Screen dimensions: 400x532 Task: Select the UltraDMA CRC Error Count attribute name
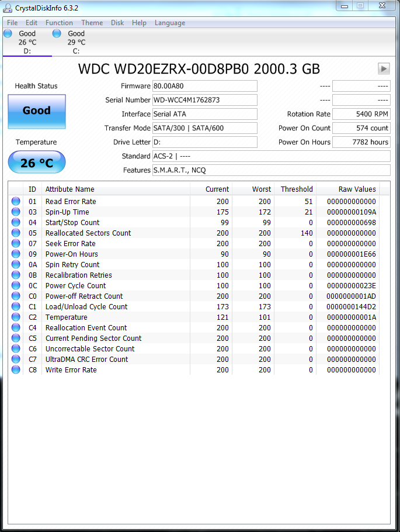pos(87,360)
